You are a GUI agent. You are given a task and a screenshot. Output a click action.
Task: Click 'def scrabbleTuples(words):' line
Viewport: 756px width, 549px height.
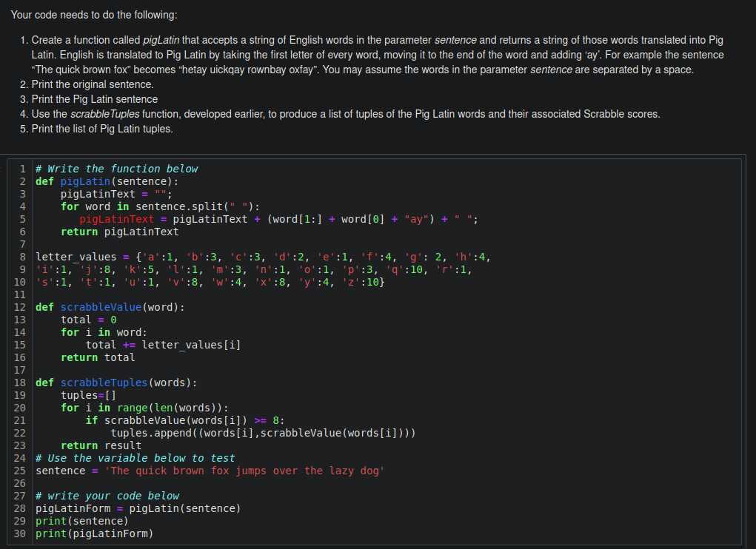point(117,383)
